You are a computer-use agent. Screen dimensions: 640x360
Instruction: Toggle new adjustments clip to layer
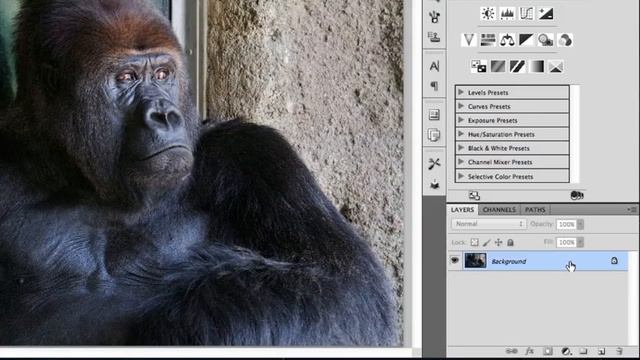coord(577,196)
